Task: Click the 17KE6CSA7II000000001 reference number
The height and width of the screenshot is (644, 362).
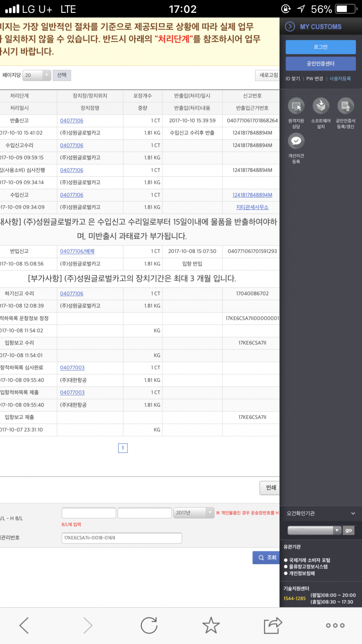Action: [252, 318]
